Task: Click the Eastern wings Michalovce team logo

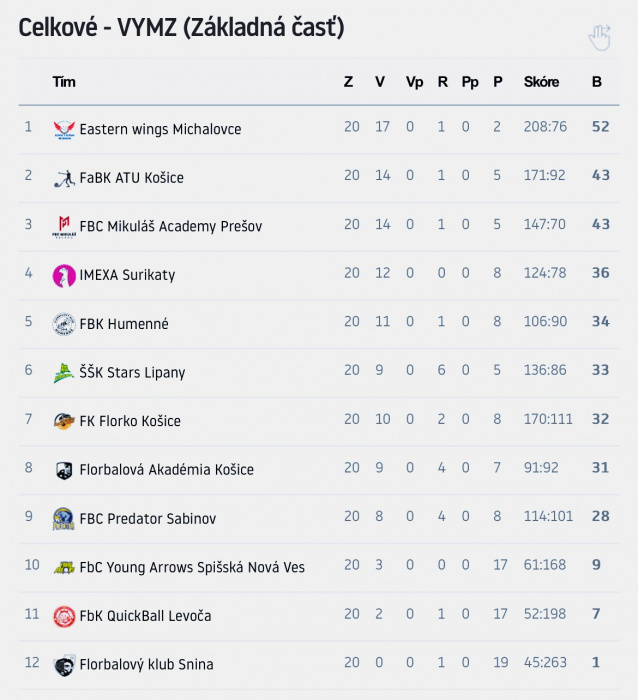Action: pyautogui.click(x=64, y=130)
